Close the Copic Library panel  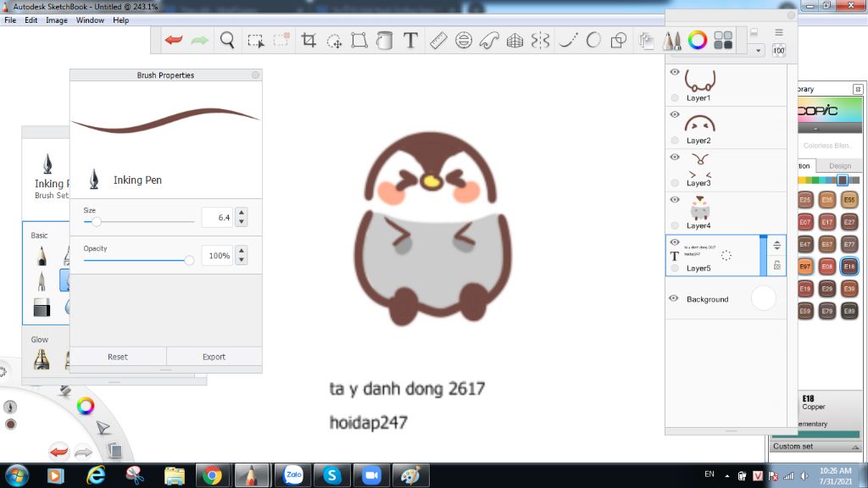pyautogui.click(x=858, y=88)
